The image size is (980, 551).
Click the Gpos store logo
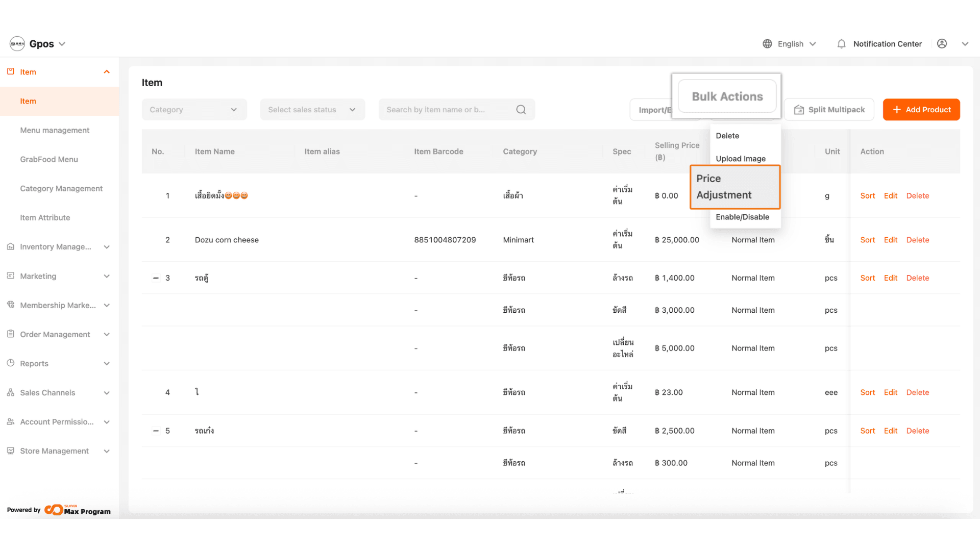point(17,44)
